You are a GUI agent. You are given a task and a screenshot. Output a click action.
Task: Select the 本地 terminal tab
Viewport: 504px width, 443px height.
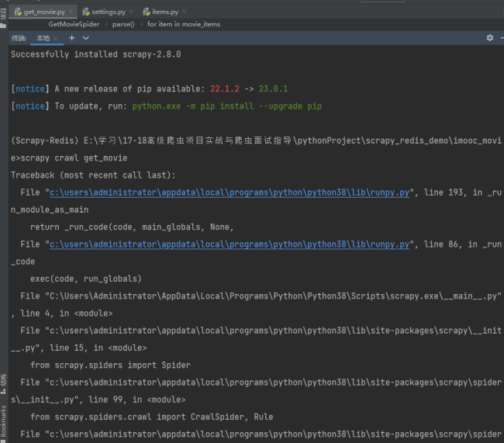[43, 37]
